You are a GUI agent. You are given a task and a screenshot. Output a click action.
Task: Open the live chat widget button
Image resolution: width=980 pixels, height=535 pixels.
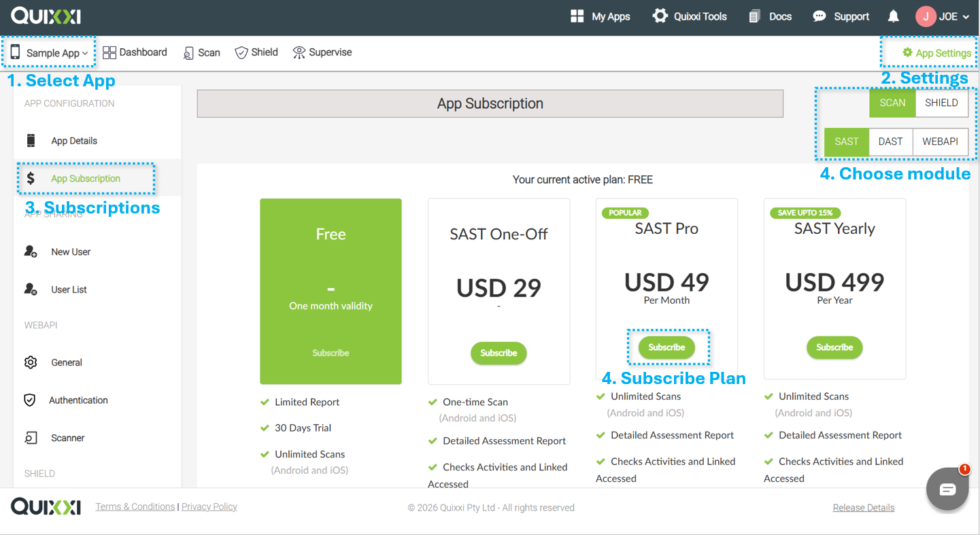coord(947,489)
